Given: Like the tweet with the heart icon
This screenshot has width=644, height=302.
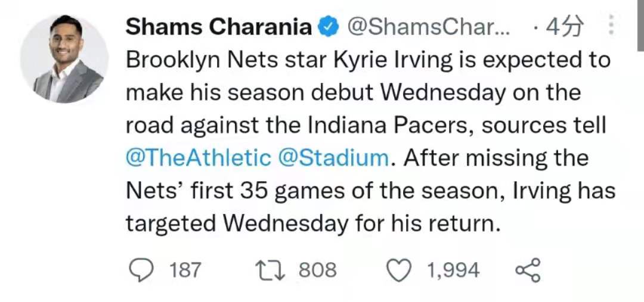Looking at the screenshot, I should pyautogui.click(x=400, y=271).
